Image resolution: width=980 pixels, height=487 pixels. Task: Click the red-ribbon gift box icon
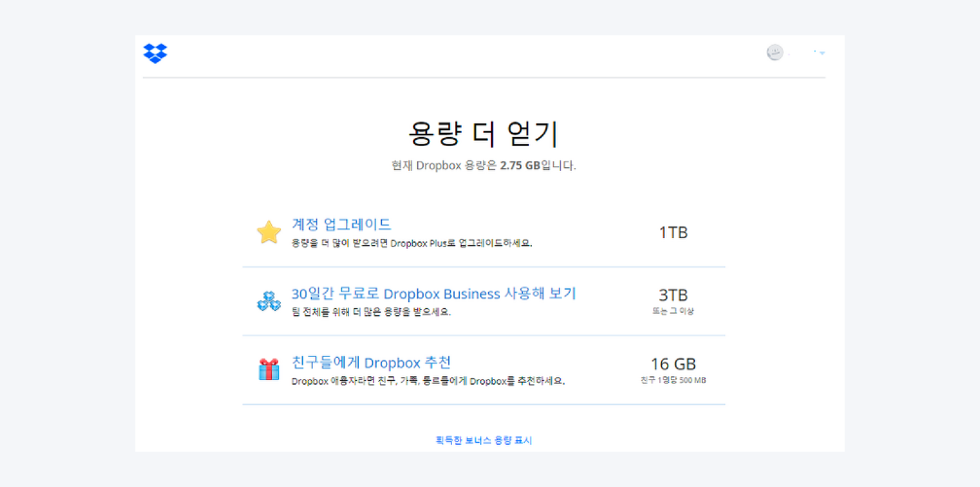[269, 370]
